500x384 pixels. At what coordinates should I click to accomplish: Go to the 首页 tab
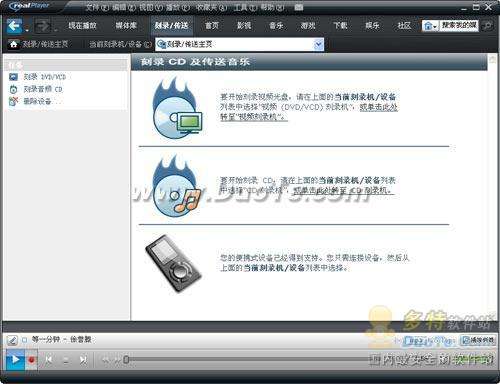(x=212, y=26)
